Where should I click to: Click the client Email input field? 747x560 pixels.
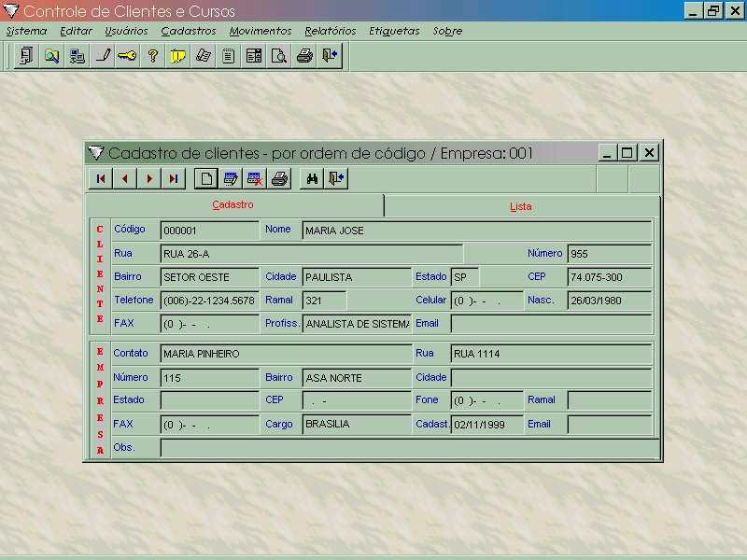coord(550,324)
